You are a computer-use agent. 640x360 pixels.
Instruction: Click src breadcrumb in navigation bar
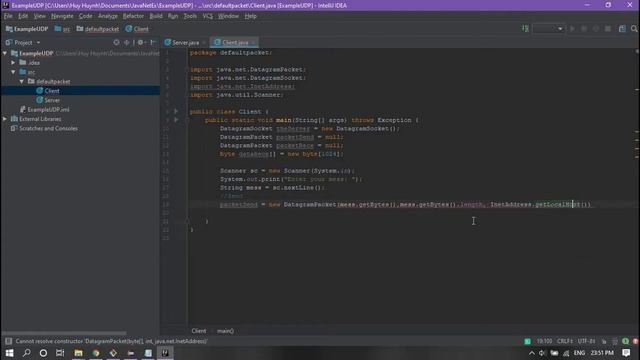62,29
